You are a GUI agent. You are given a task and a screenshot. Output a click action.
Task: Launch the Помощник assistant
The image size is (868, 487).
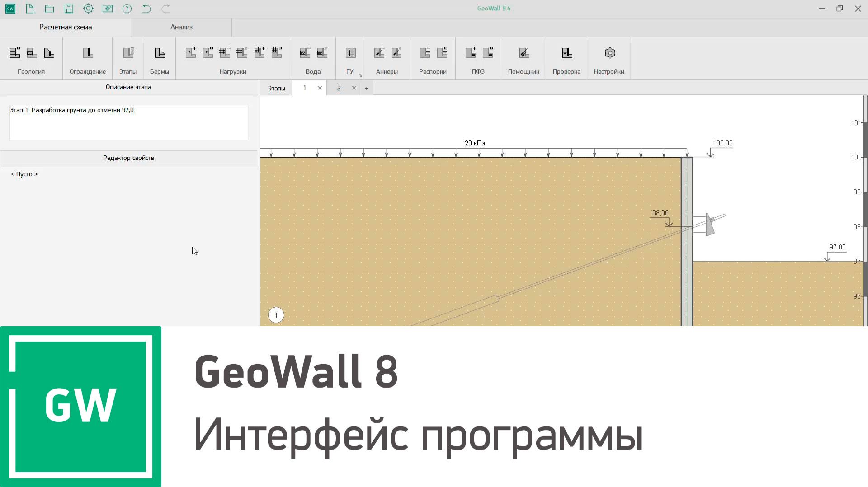(523, 53)
